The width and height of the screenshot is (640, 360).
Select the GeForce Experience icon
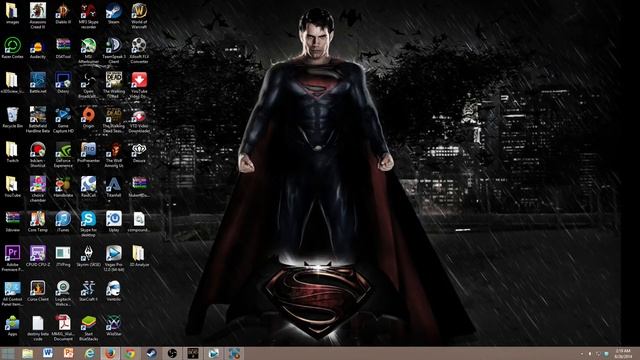click(63, 154)
